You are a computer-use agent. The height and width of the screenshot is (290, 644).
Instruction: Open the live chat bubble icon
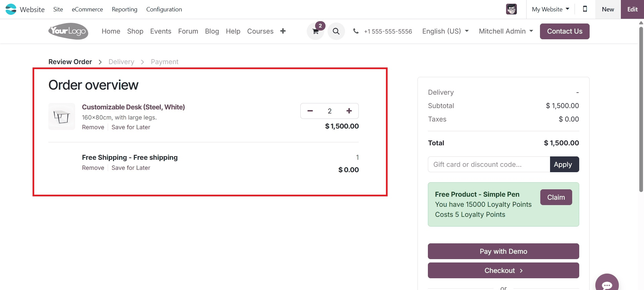[607, 284]
